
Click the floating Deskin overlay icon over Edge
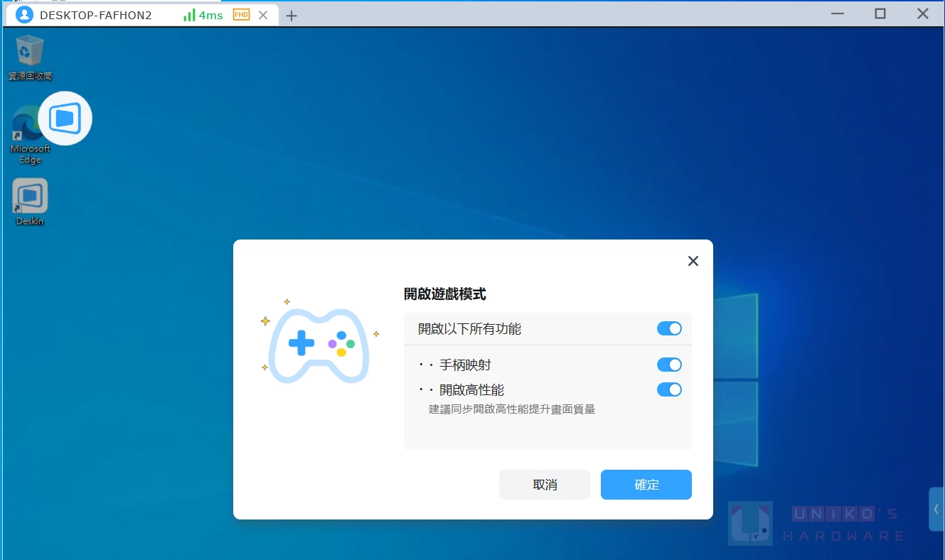pyautogui.click(x=65, y=118)
